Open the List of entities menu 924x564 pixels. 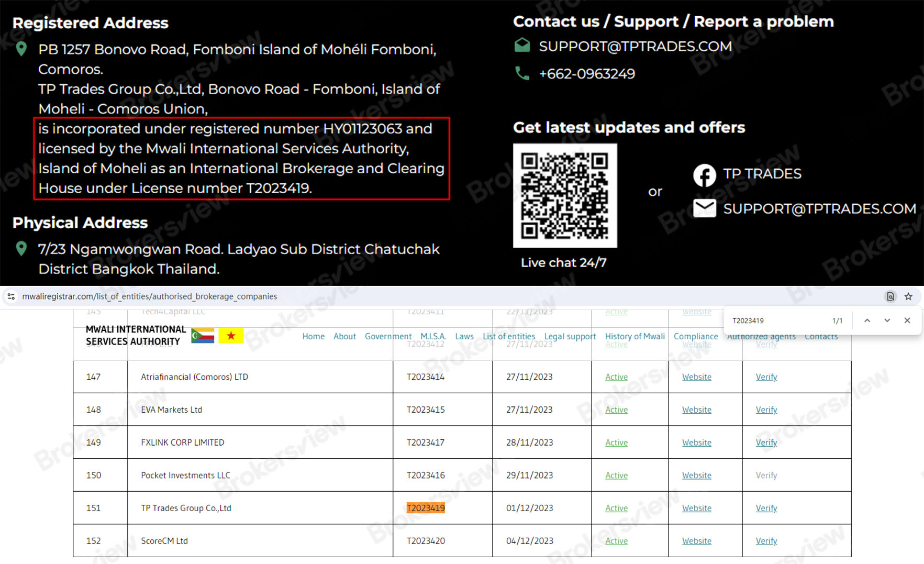(509, 336)
